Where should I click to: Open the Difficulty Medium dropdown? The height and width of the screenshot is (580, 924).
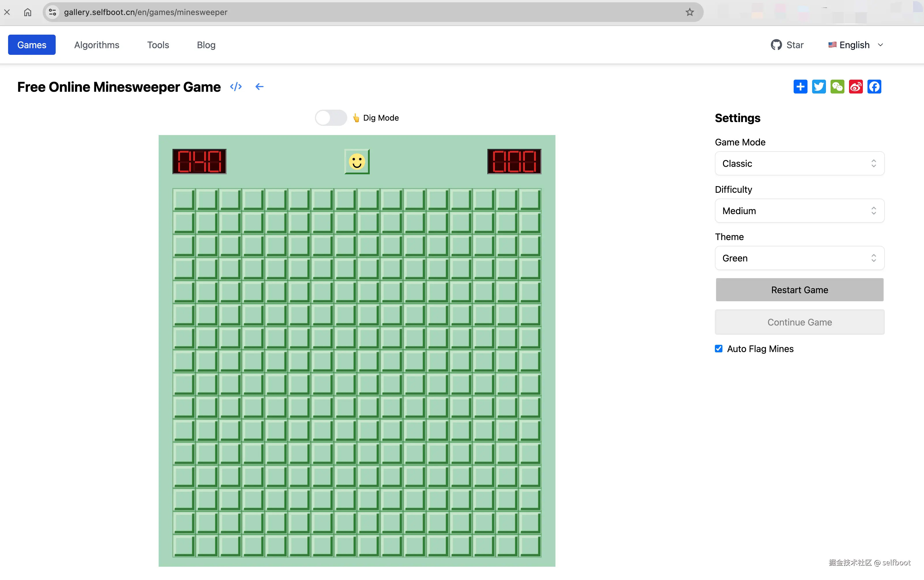click(x=799, y=211)
